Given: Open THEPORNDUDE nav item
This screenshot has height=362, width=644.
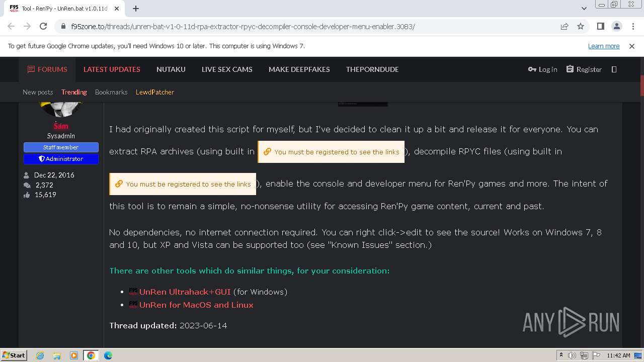Looking at the screenshot, I should click(x=372, y=69).
